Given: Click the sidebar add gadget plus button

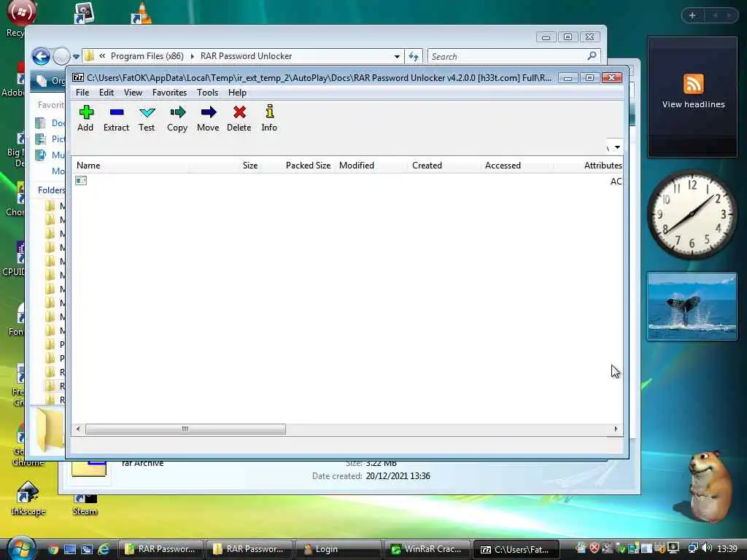Looking at the screenshot, I should click(x=693, y=15).
